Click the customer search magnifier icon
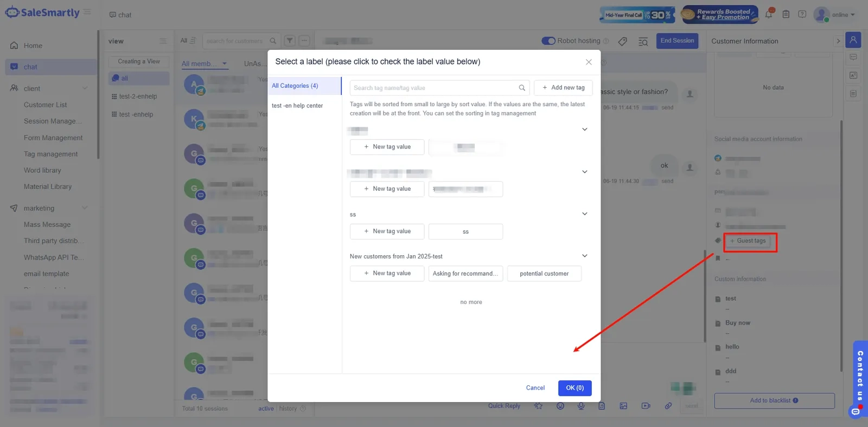Image resolution: width=868 pixels, height=427 pixels. coord(273,41)
